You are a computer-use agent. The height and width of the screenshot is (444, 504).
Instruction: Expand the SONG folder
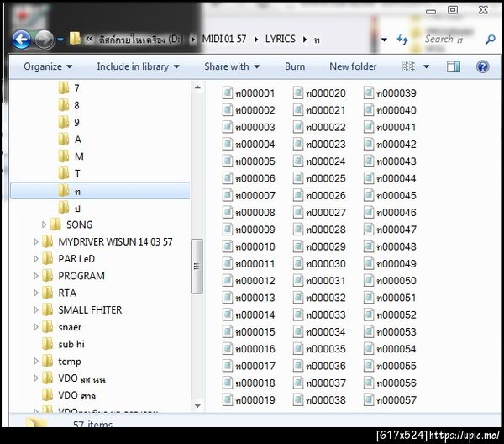click(44, 225)
